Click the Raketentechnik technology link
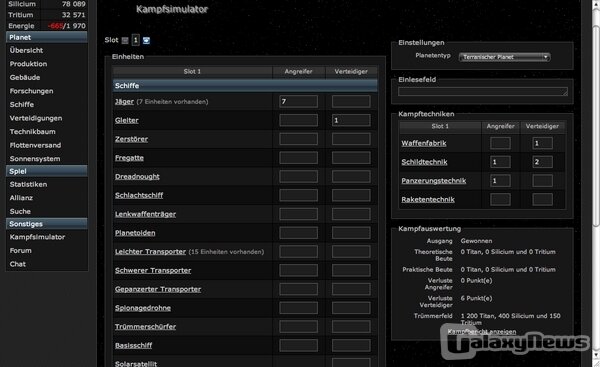The width and height of the screenshot is (600, 367). tap(428, 199)
